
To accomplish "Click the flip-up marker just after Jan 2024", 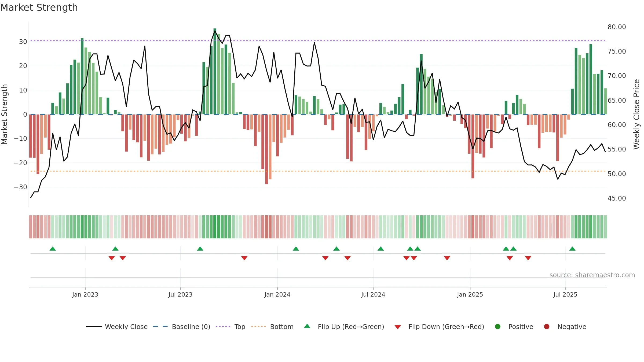I will pos(296,249).
